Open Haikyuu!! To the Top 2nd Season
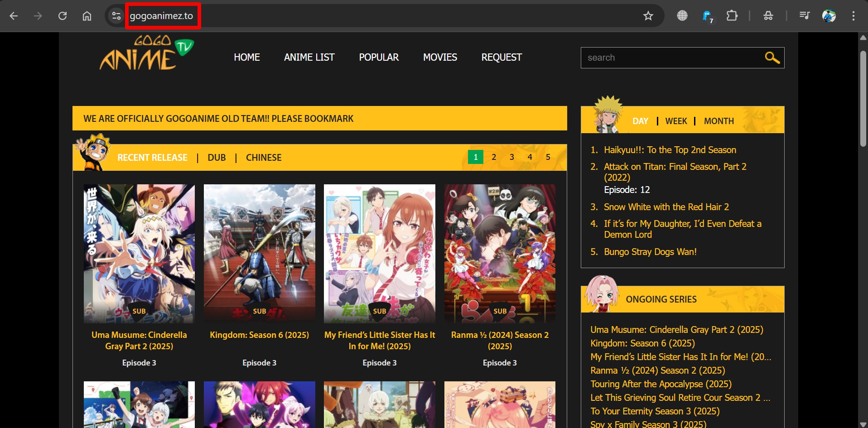868x428 pixels. coord(670,149)
